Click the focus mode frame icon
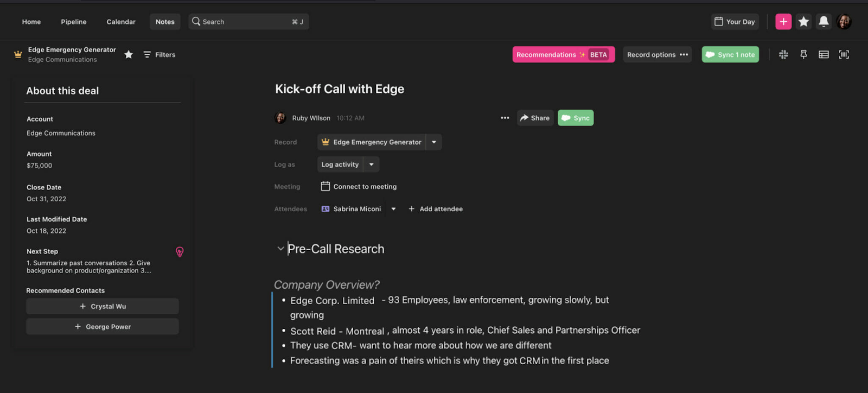Image resolution: width=868 pixels, height=393 pixels. click(844, 54)
